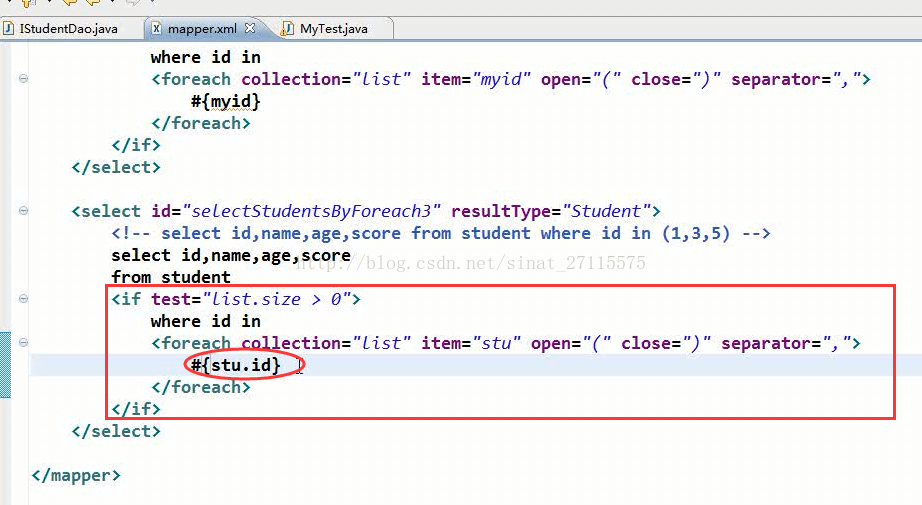Click the XML comment with 'where id in (1,3,5)'
922x505 pixels.
coord(440,233)
